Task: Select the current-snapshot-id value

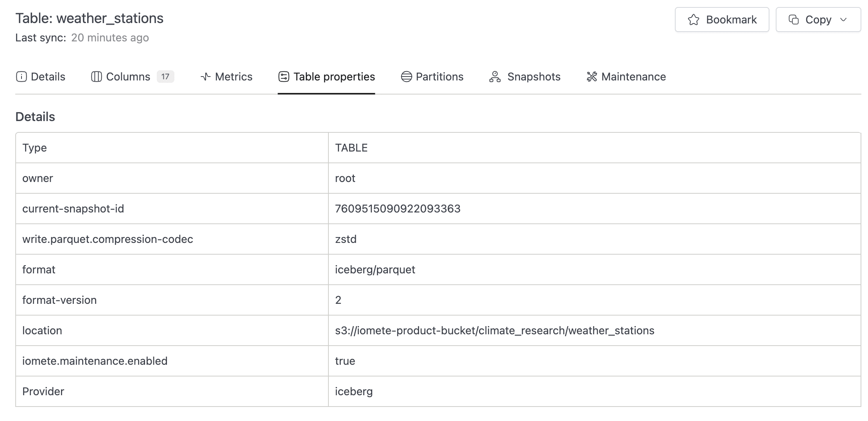Action: (398, 209)
